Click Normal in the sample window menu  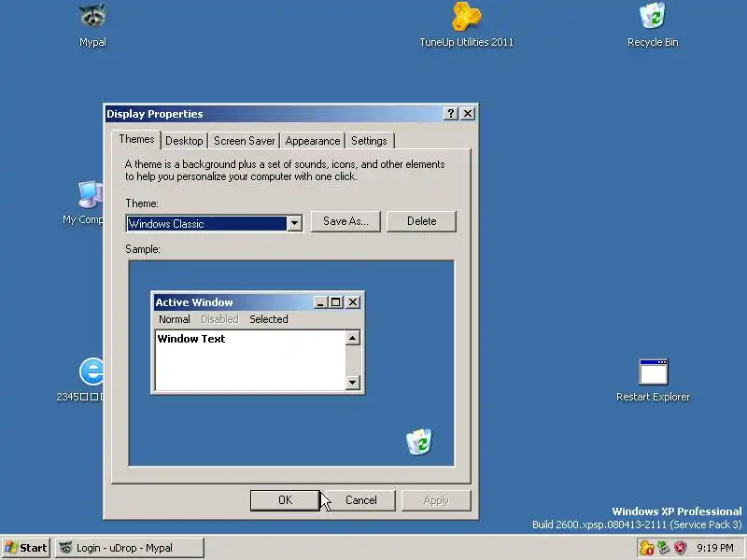(x=175, y=319)
